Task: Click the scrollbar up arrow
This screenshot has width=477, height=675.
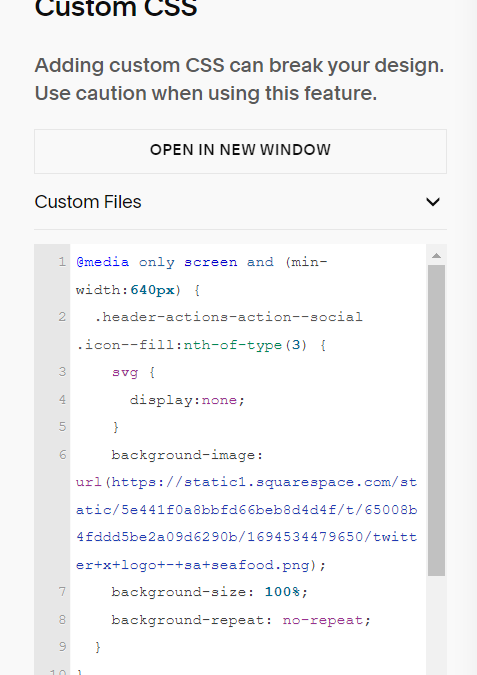Action: coord(436,256)
